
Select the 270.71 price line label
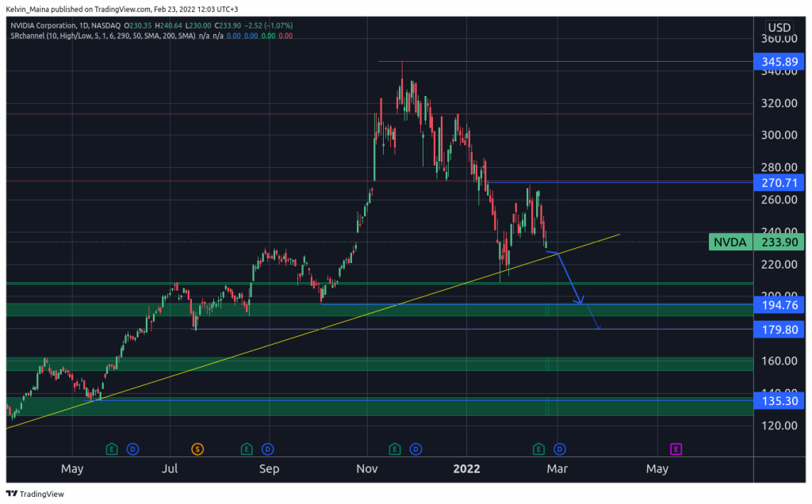pyautogui.click(x=779, y=183)
